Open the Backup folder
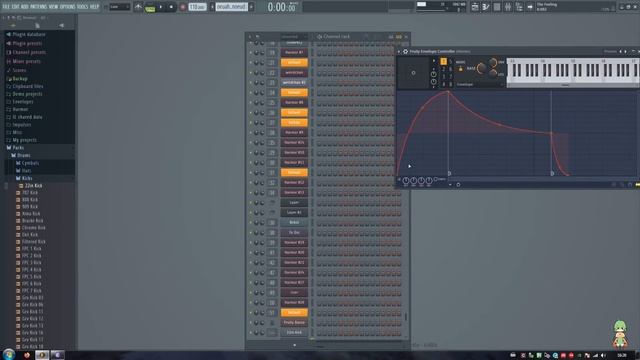This screenshot has width=640, height=360. [x=20, y=78]
